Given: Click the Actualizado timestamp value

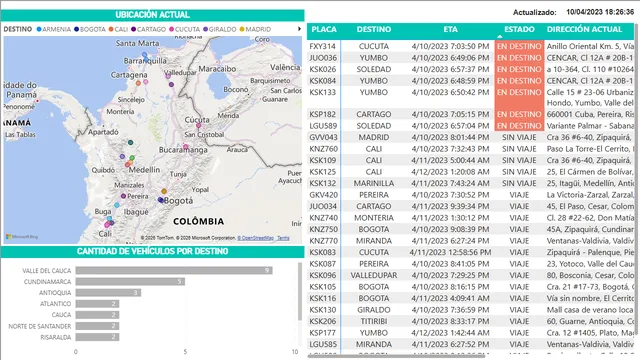Looking at the screenshot, I should tap(600, 12).
